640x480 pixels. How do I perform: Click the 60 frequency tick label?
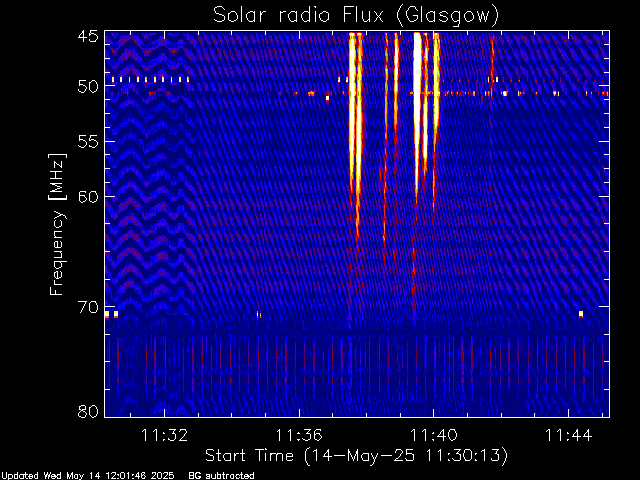click(x=88, y=196)
